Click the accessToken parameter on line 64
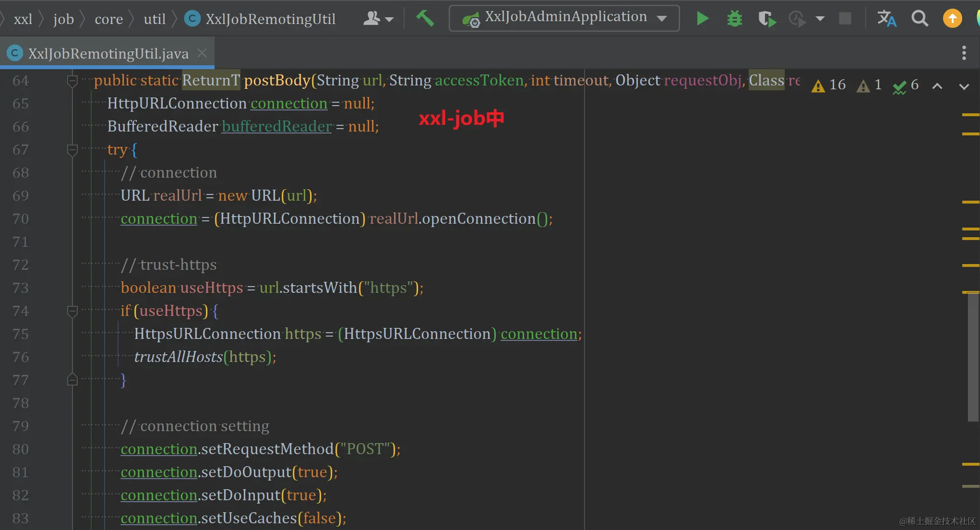 479,80
